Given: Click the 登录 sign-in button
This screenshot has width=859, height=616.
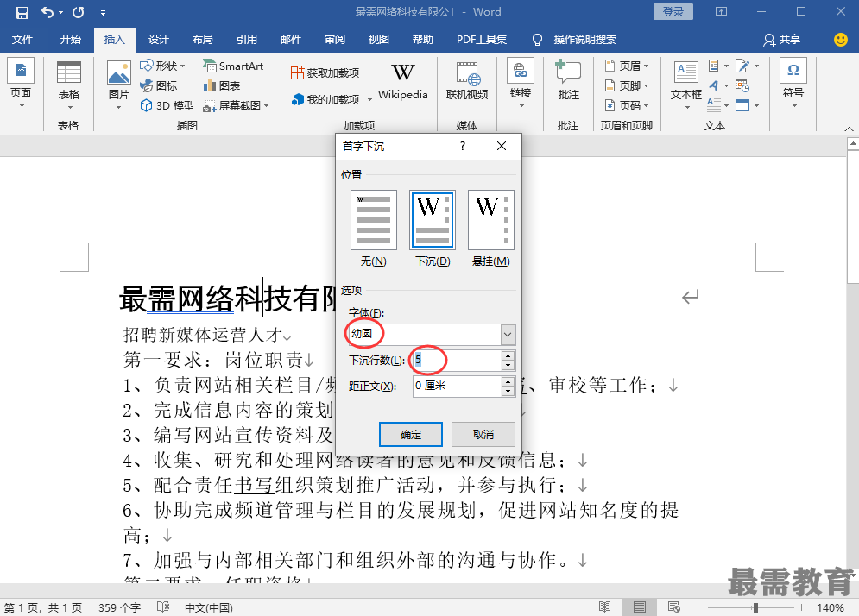Looking at the screenshot, I should tap(673, 11).
